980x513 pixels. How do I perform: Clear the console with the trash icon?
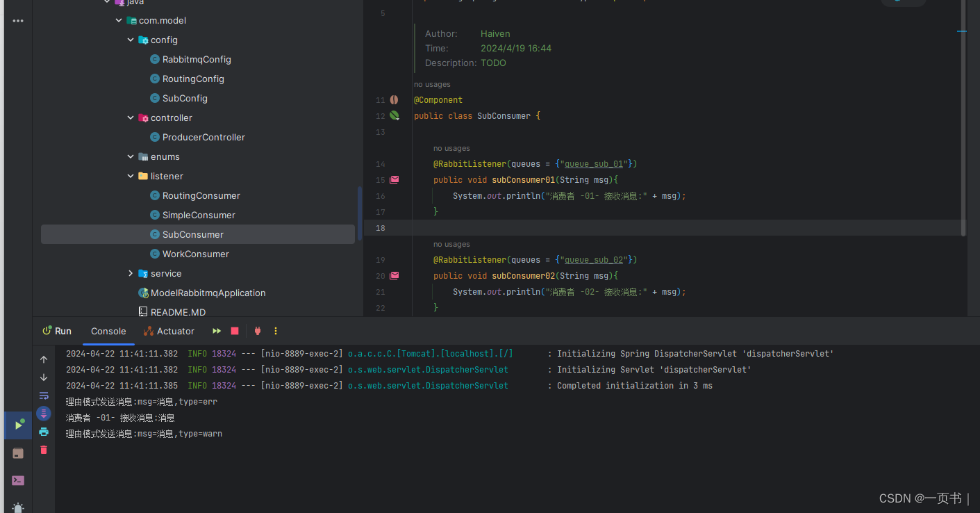[x=44, y=450]
